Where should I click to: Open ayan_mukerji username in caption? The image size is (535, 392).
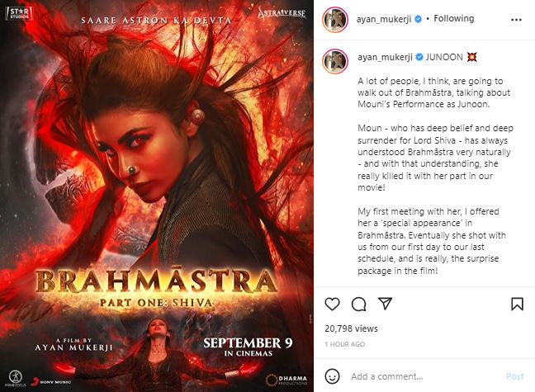click(386, 57)
